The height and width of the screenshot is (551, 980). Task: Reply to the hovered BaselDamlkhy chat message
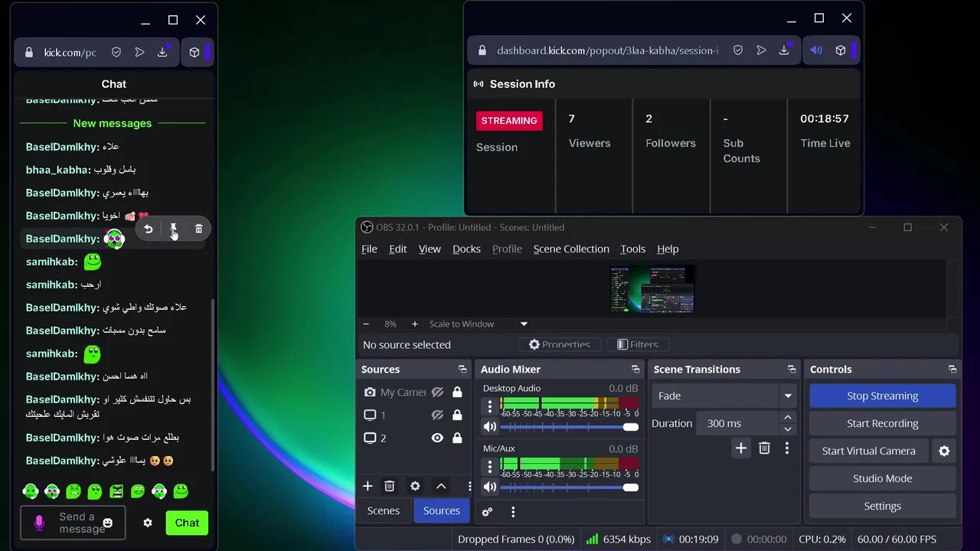click(x=149, y=229)
